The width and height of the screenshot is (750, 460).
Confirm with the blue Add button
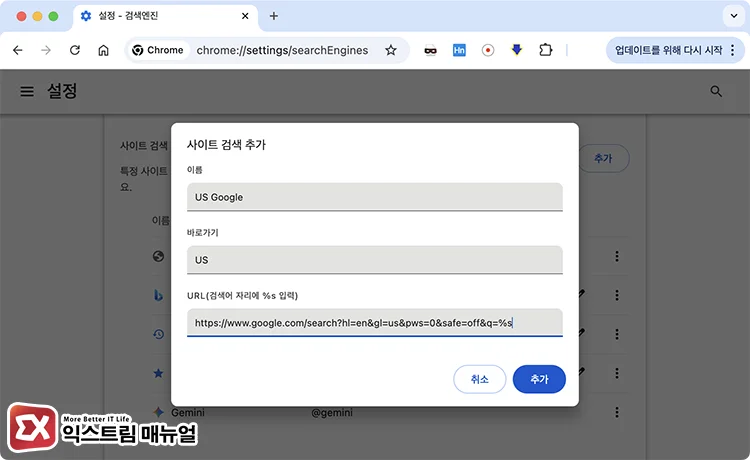539,379
